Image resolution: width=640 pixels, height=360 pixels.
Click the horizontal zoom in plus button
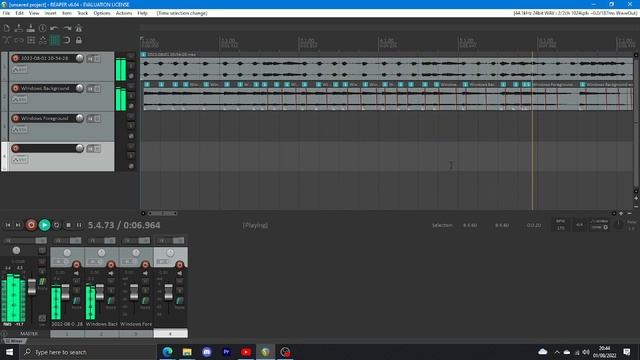621,213
